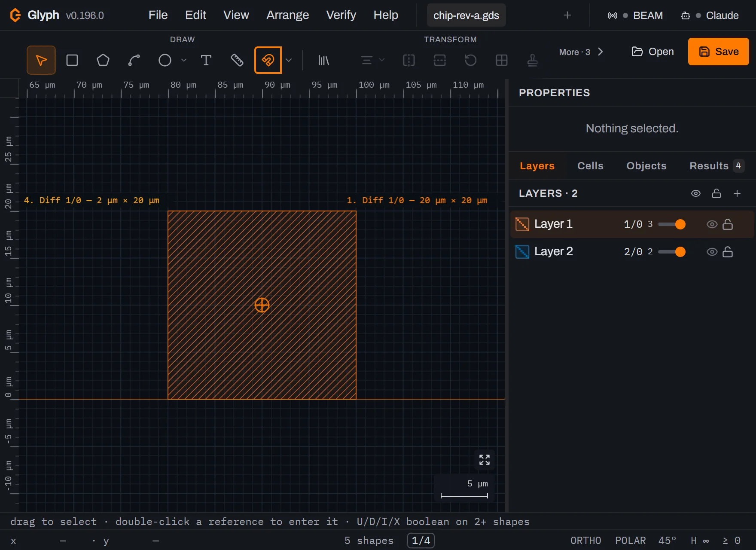Open the Arrange menu
The width and height of the screenshot is (756, 550).
288,15
